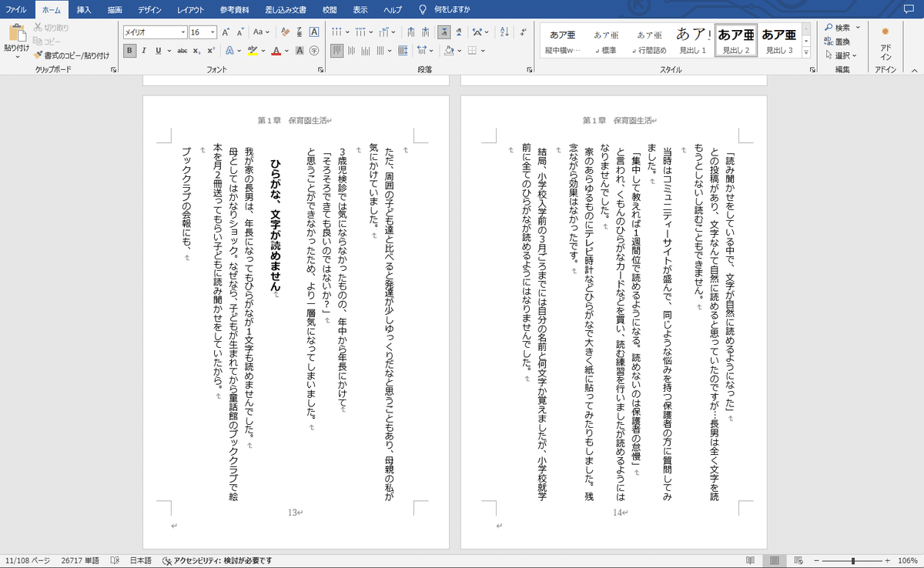Image resolution: width=924 pixels, height=568 pixels.
Task: Click the Format Painter (書式のコピー/貼り付け) button
Action: point(72,55)
